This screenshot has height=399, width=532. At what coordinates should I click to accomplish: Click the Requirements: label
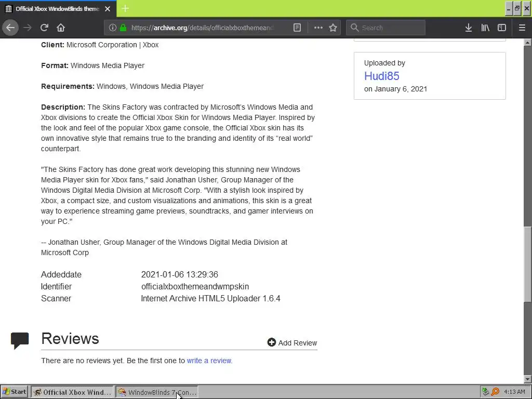pyautogui.click(x=68, y=87)
